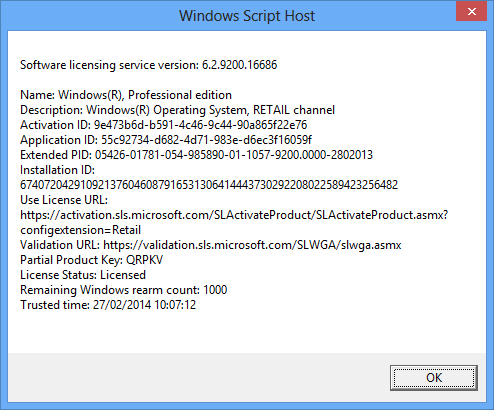Click the gray footer area beside OK

pos(199,377)
